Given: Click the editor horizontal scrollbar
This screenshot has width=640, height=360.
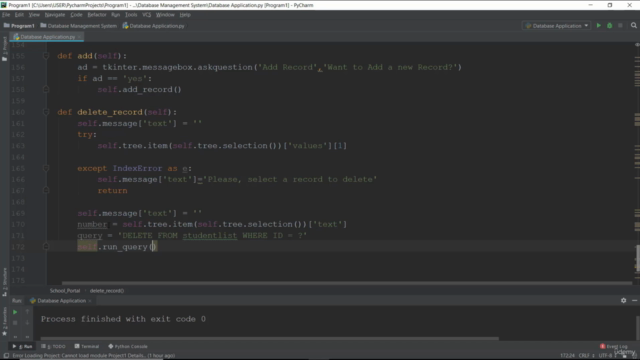Looking at the screenshot, I should [347, 283].
